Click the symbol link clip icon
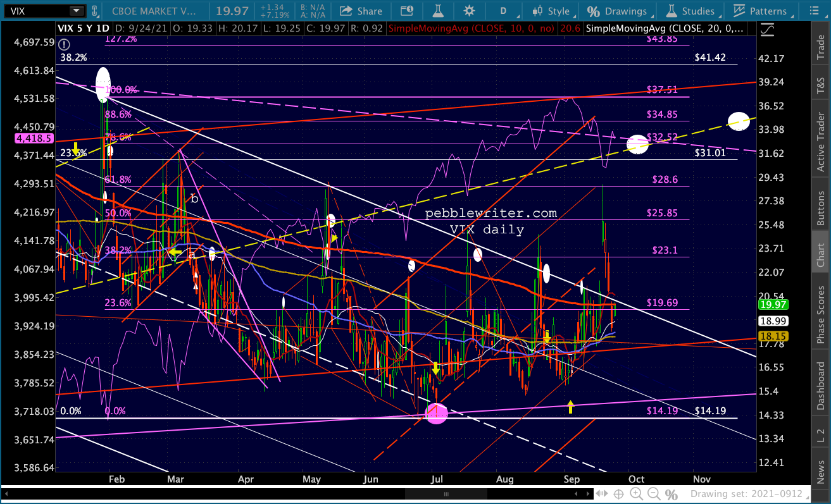The width and height of the screenshot is (831, 504). pyautogui.click(x=94, y=11)
